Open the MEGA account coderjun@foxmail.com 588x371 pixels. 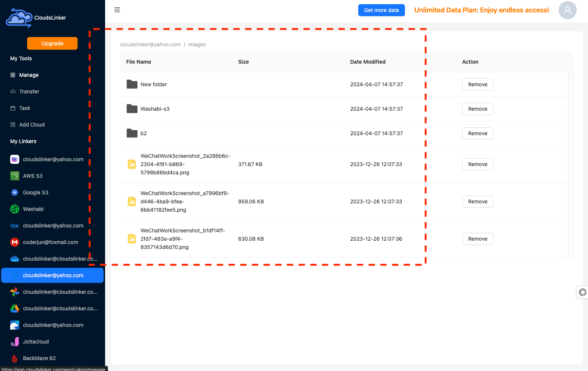pos(50,242)
